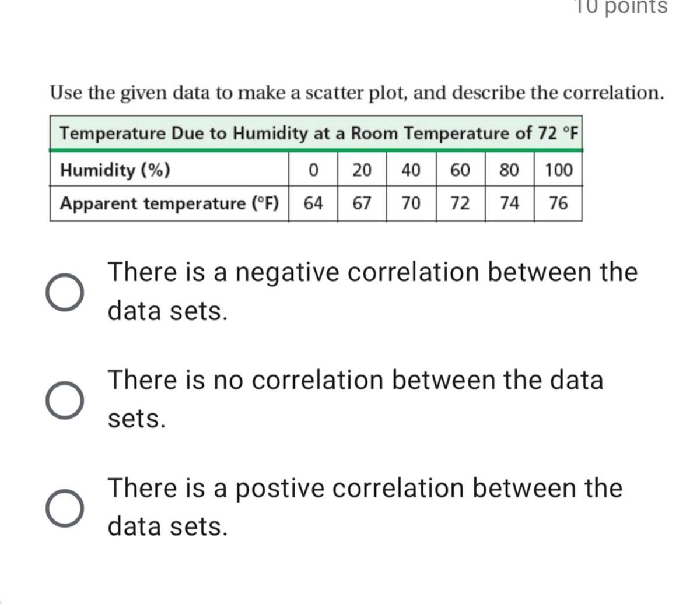Click the humidity cell showing 20
The image size is (700, 604).
point(362,170)
